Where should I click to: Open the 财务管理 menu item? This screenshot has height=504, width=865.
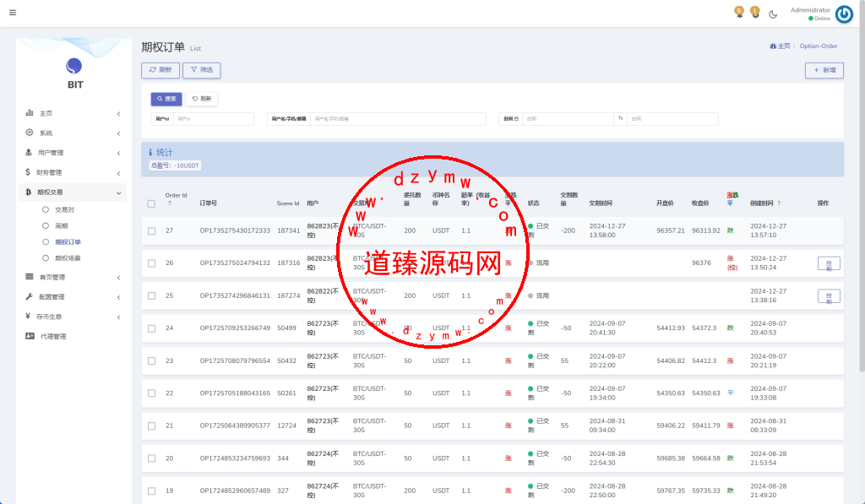(x=72, y=172)
